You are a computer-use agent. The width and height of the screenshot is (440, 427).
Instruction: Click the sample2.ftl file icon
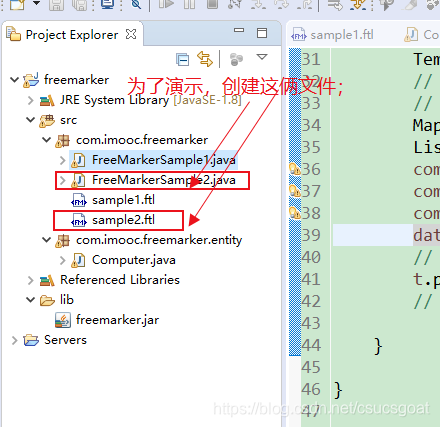(79, 220)
